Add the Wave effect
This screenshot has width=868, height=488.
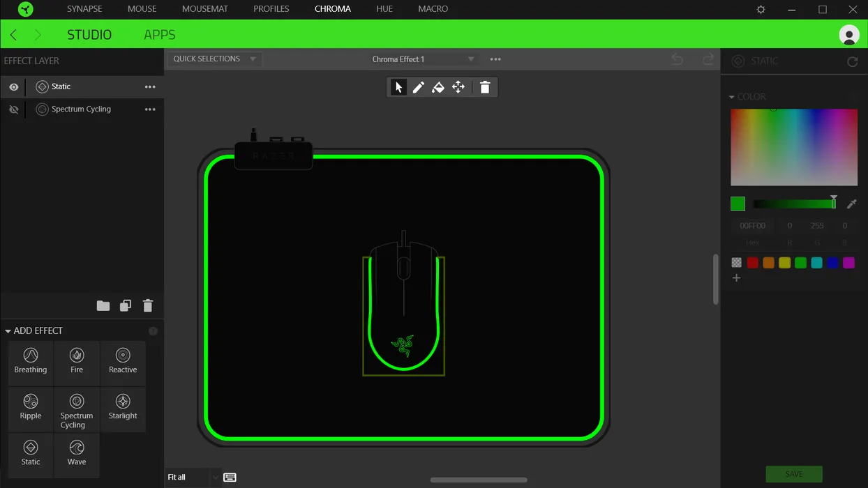[x=77, y=455]
